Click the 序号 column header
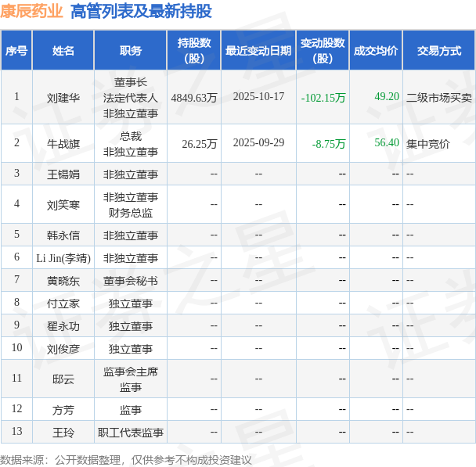Image resolution: width=476 pixels, height=467 pixels. tap(16, 51)
